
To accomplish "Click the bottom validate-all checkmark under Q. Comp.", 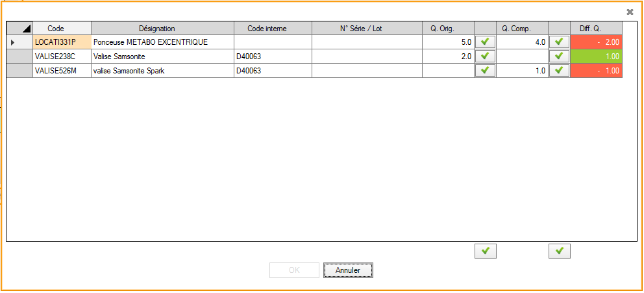I will tap(559, 251).
